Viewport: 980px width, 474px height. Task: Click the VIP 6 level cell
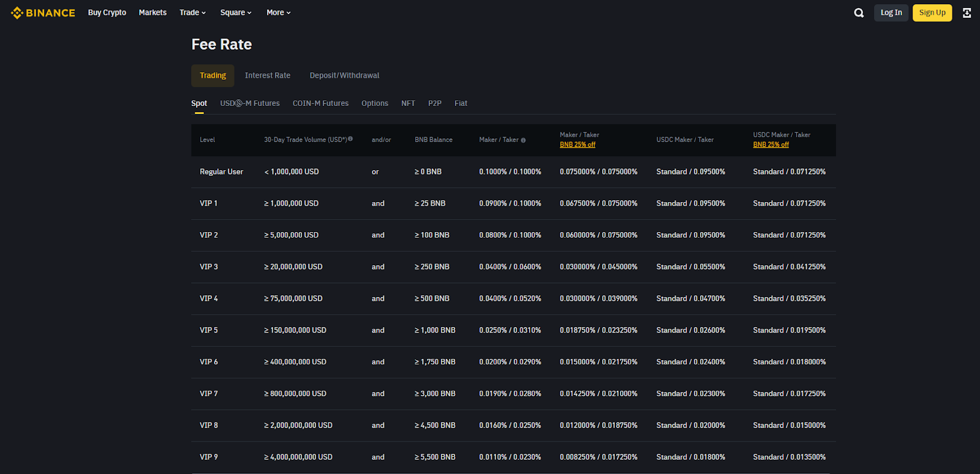click(209, 362)
